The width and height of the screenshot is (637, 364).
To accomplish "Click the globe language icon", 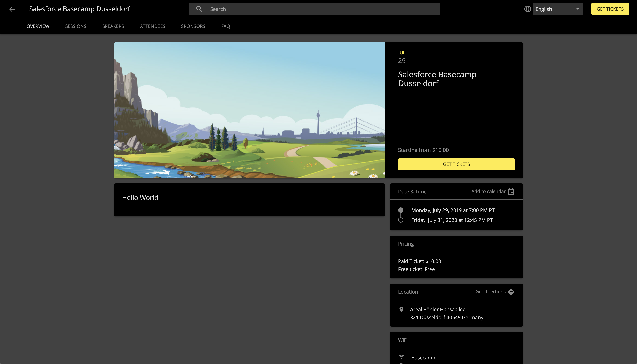I will 527,9.
